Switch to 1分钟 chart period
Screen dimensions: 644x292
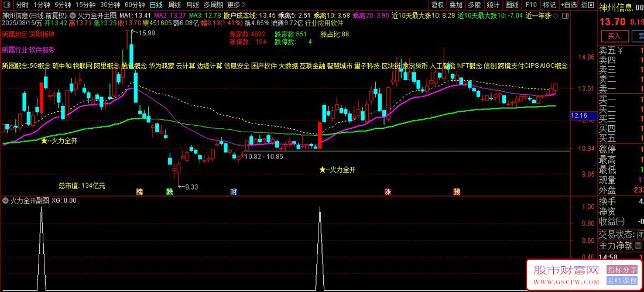42,5
